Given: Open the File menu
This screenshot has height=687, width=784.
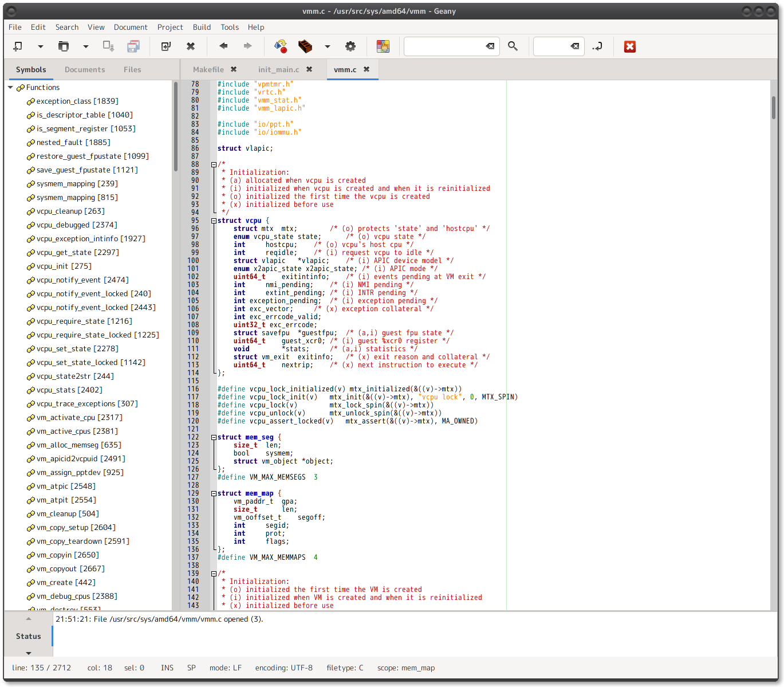Looking at the screenshot, I should tap(15, 27).
